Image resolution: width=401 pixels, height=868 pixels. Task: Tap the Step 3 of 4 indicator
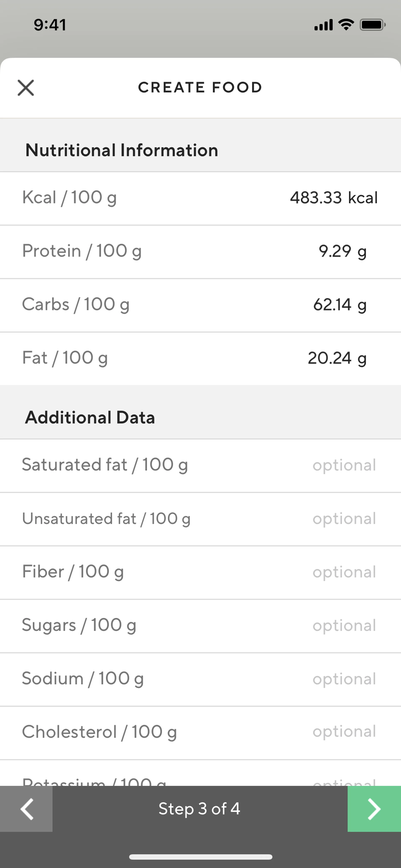[x=199, y=809]
